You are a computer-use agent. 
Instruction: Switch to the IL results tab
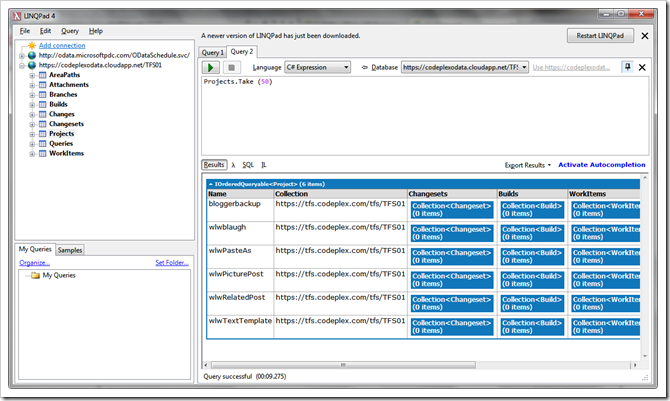coord(264,165)
